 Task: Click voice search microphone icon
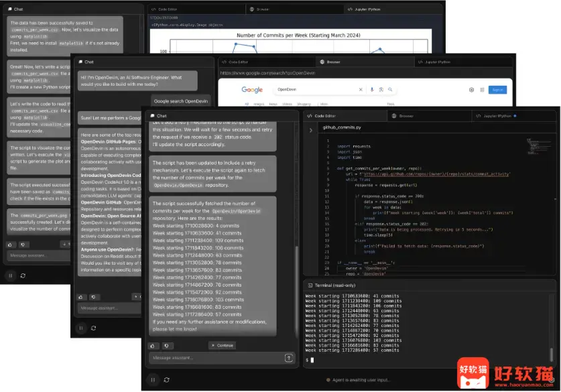372,90
